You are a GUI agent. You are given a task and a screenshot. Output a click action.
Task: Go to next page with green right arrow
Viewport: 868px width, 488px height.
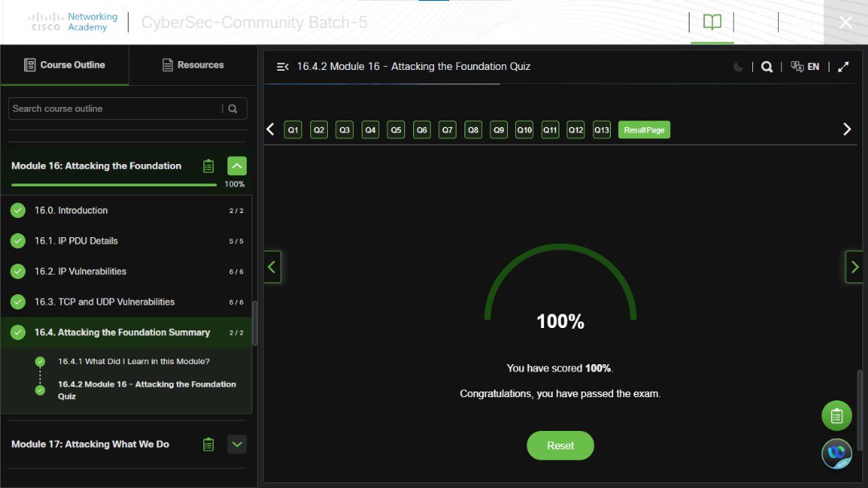(x=854, y=267)
